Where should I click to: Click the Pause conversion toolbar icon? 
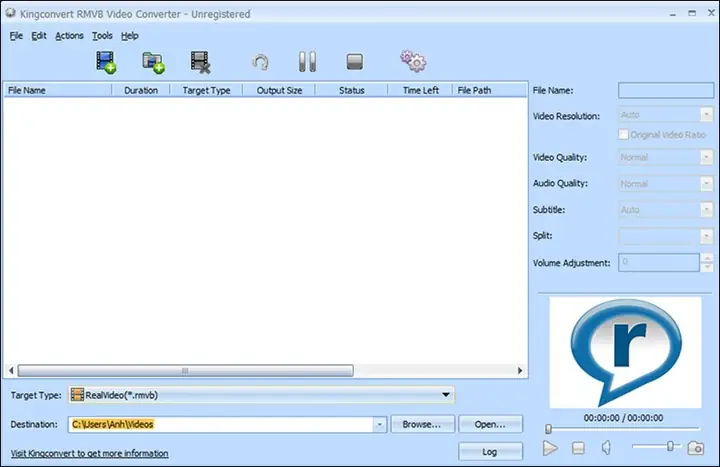click(307, 62)
